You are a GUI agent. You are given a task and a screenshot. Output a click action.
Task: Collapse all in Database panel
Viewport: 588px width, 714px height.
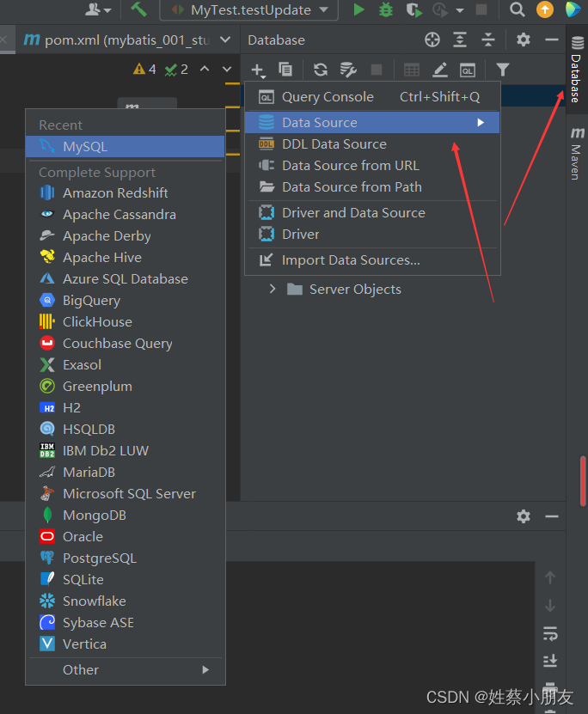487,40
